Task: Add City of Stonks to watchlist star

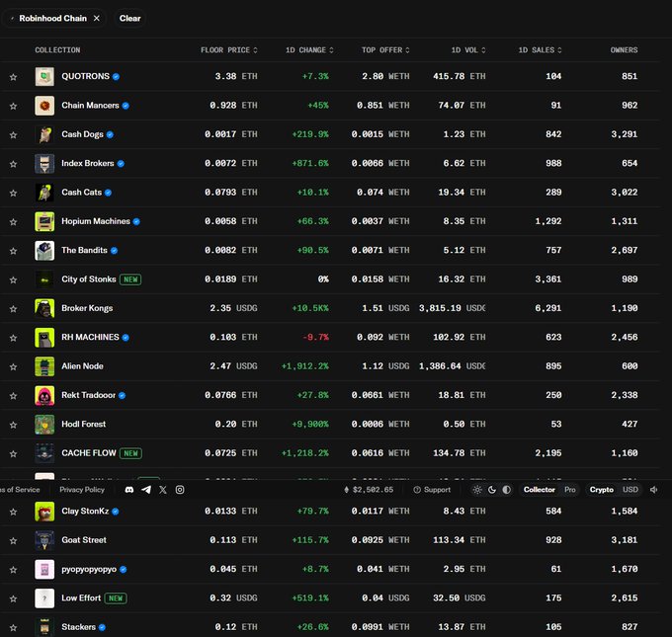Action: click(x=13, y=279)
